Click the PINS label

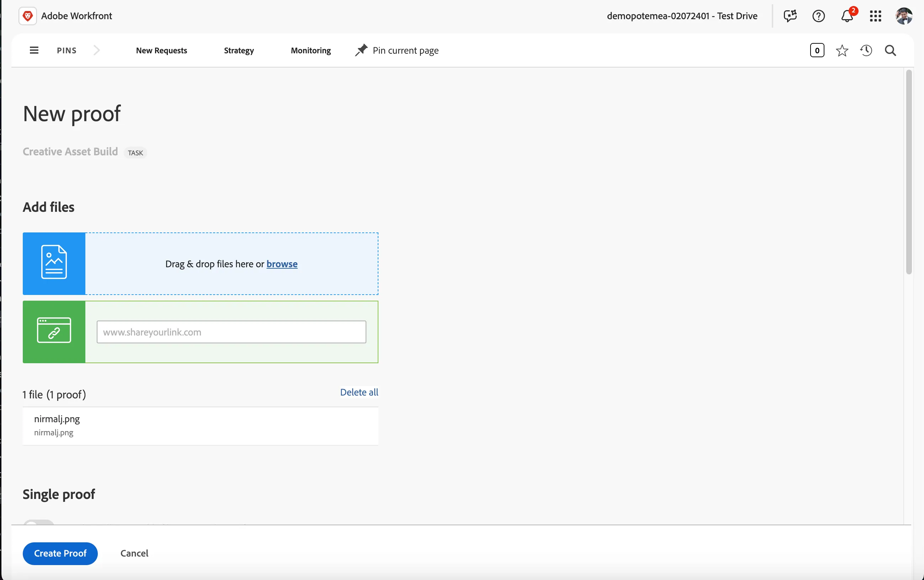pyautogui.click(x=67, y=50)
